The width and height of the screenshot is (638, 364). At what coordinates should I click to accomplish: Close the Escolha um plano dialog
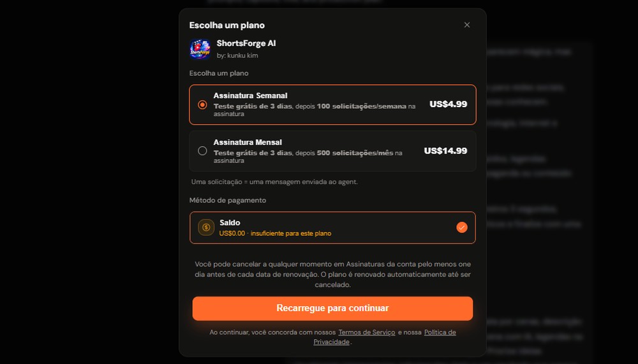click(467, 25)
